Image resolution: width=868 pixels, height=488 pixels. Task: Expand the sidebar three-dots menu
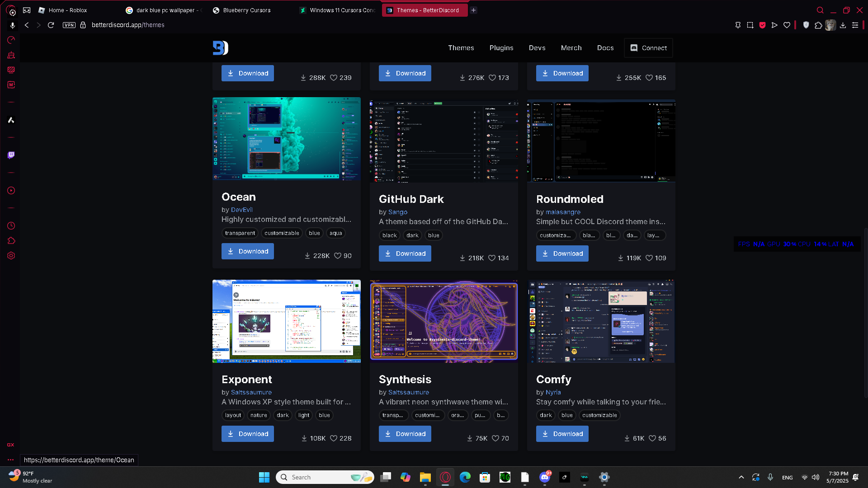tap(11, 460)
